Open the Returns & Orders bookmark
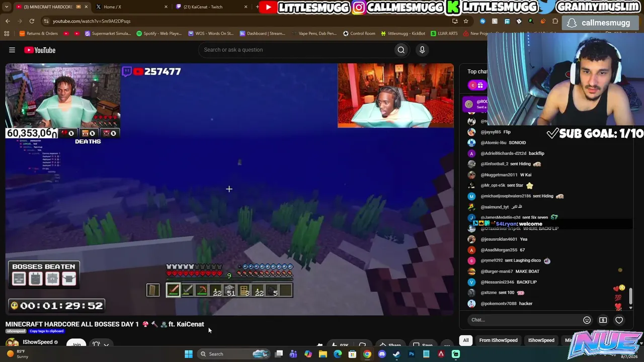This screenshot has height=362, width=644. [x=38, y=34]
